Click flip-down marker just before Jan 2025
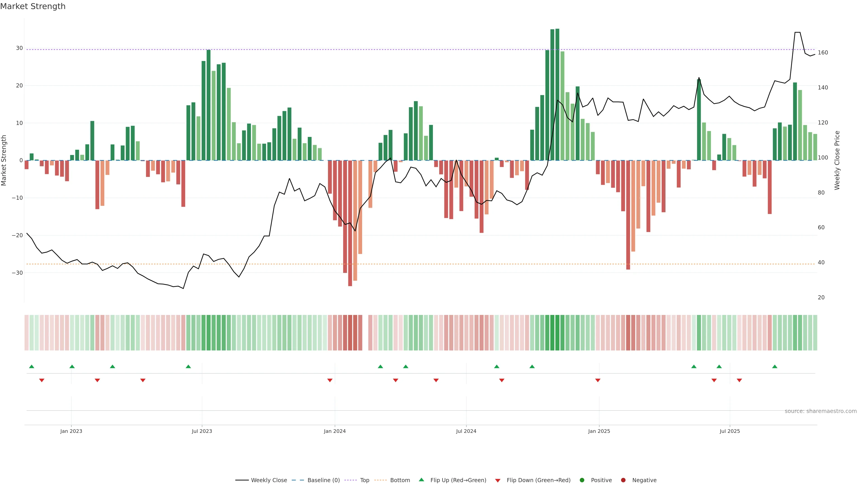Viewport: 868px width, 488px height. (598, 380)
